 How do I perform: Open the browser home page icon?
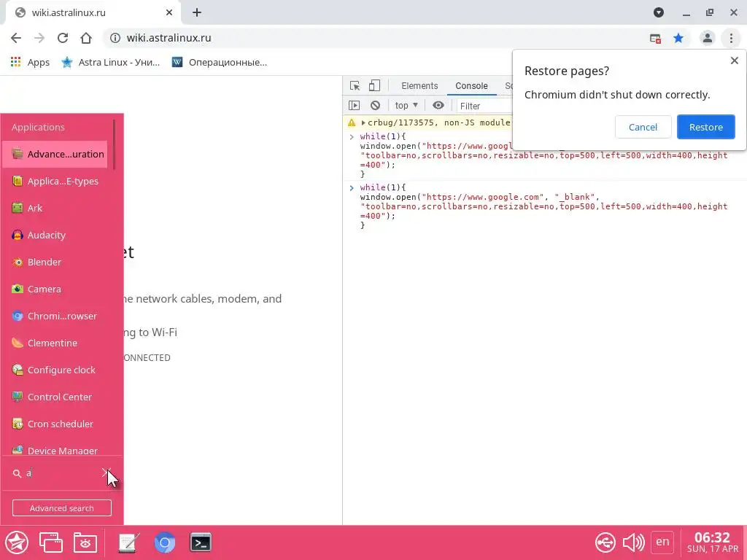86,38
